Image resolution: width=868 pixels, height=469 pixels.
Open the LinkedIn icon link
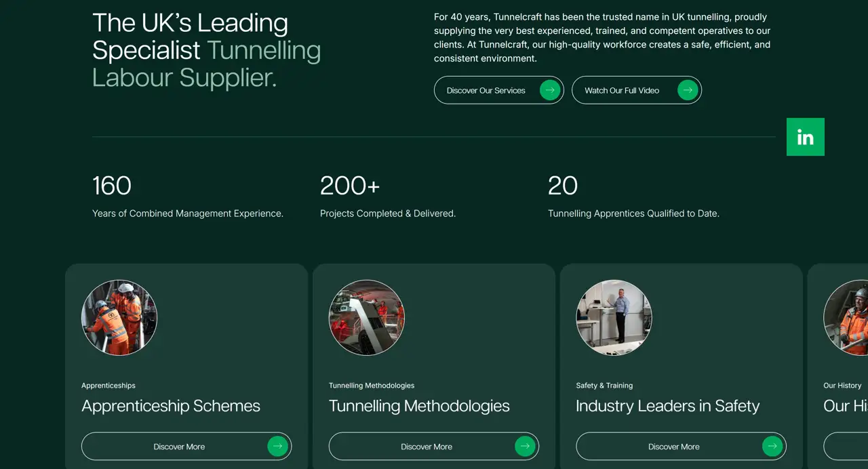pos(806,137)
